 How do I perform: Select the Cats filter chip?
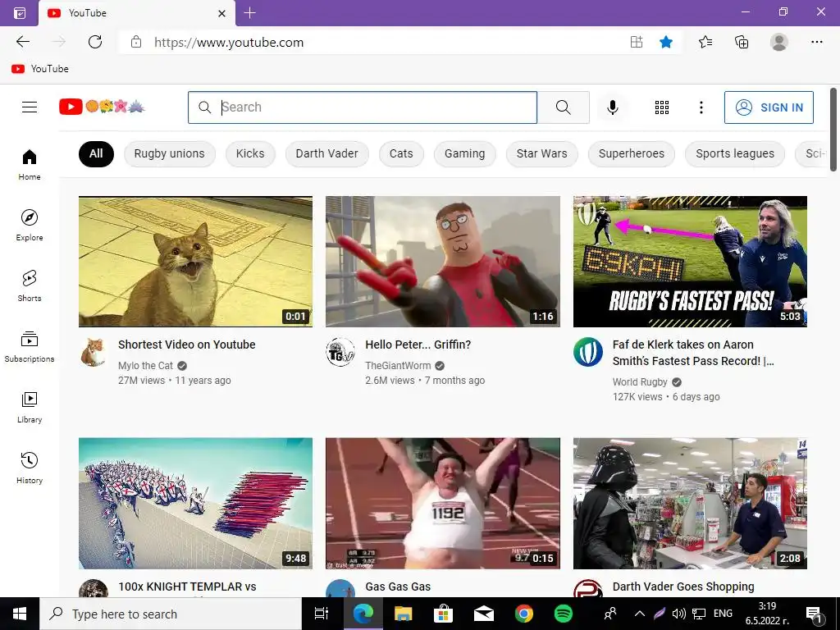[401, 153]
